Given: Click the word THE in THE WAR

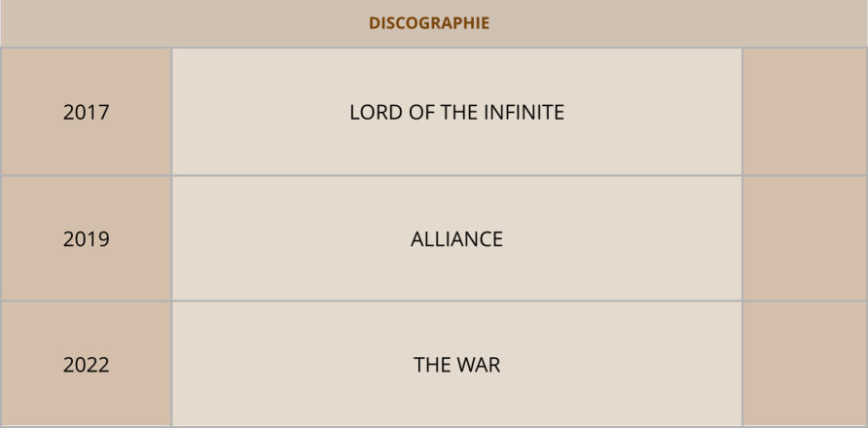Looking at the screenshot, I should click(x=431, y=365).
